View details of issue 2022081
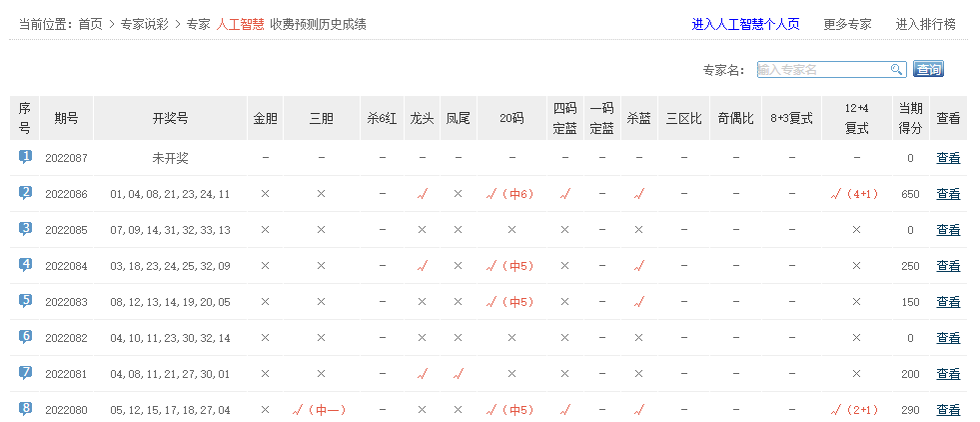 pyautogui.click(x=948, y=374)
